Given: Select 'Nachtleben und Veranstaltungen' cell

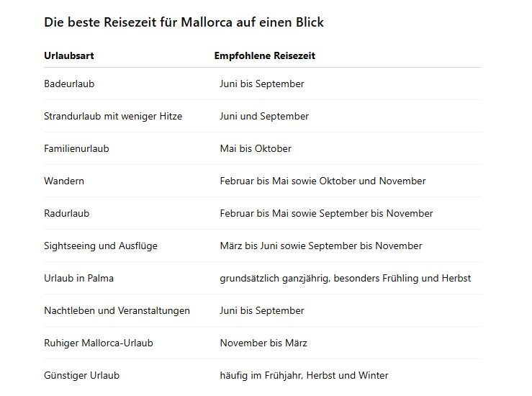Looking at the screenshot, I should tap(117, 311).
